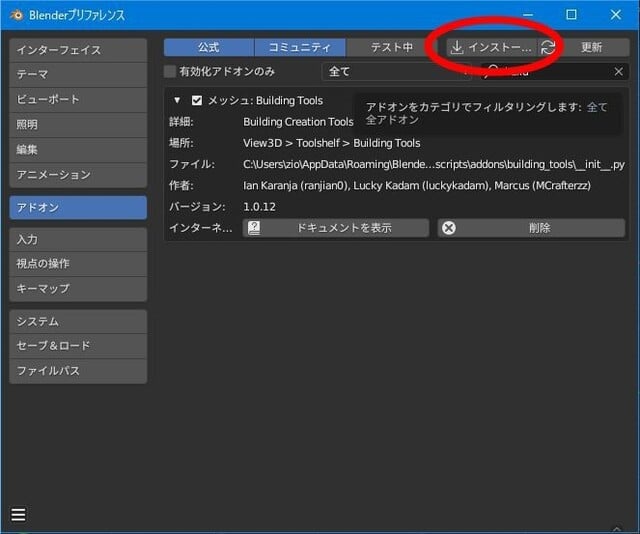Collapse the Building Tools add-on details
This screenshot has height=534, width=640.
click(177, 100)
